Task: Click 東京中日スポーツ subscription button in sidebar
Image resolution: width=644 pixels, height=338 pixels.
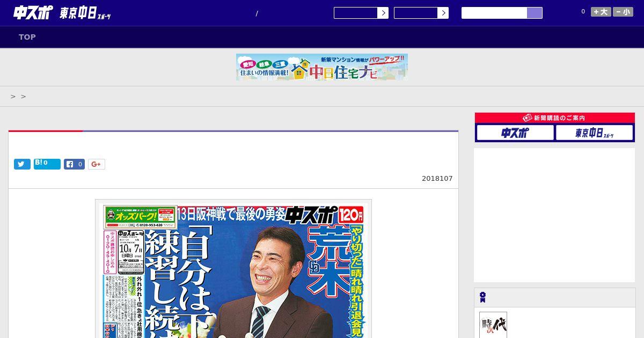Action: point(594,133)
